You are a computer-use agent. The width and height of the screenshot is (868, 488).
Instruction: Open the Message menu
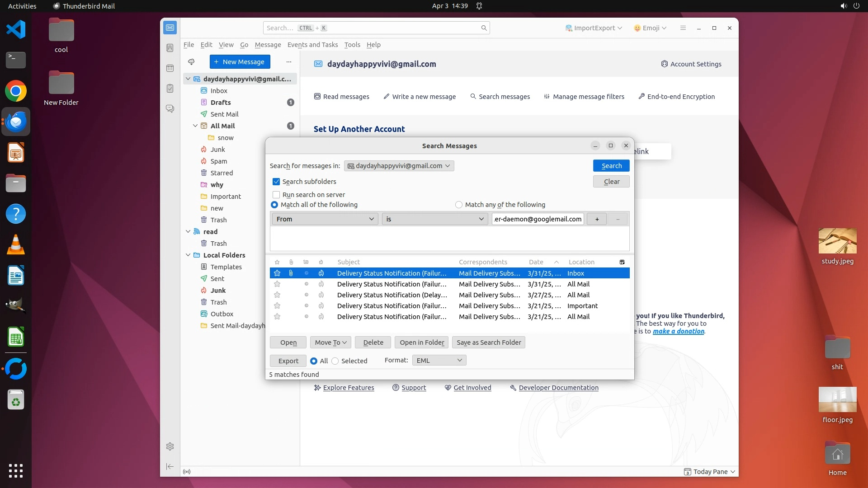(268, 45)
